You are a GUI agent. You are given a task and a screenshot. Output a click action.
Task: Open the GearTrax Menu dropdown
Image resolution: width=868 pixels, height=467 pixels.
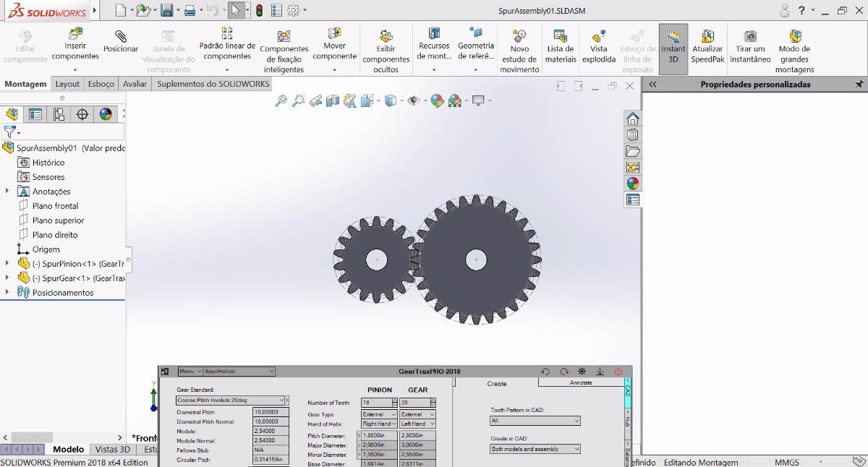(189, 372)
